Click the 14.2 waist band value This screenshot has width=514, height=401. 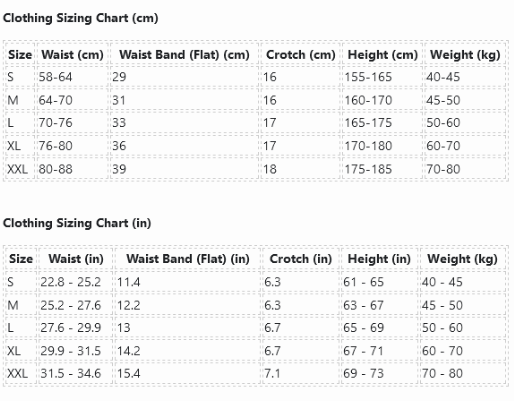[x=129, y=351]
